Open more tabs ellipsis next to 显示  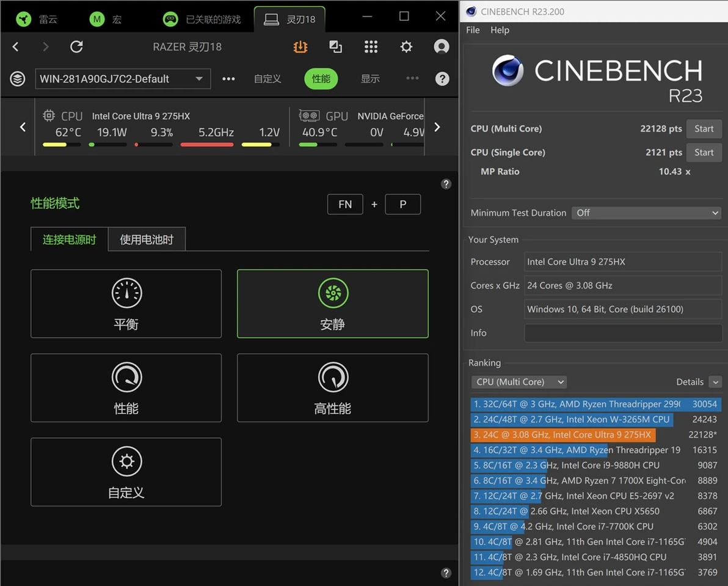coord(412,78)
